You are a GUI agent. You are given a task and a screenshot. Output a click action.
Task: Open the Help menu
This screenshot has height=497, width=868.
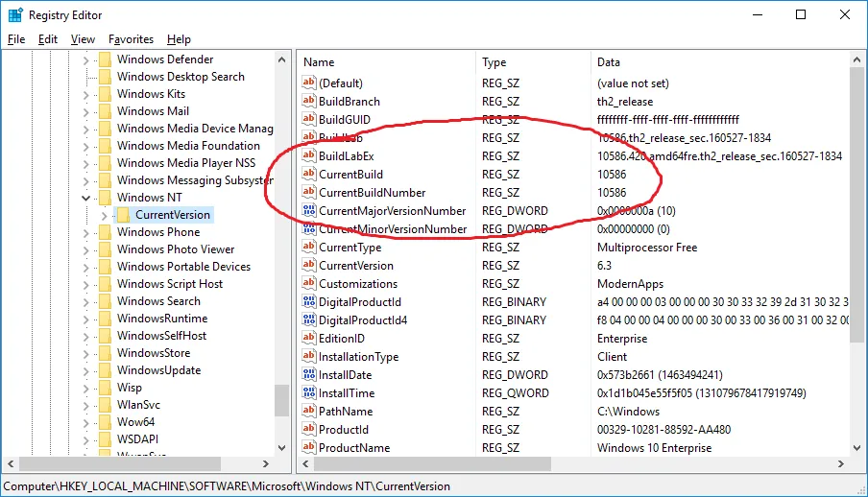[x=179, y=39]
